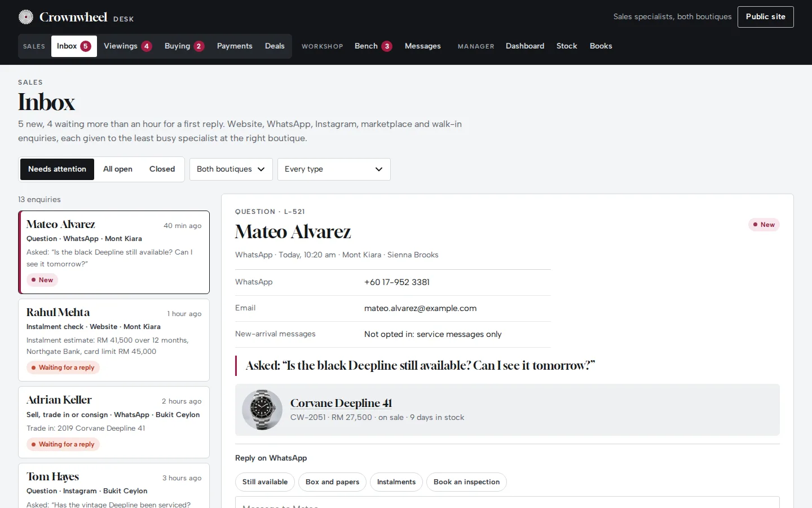Click the phone number +60 17-952 3381
Viewport: 812px width, 508px height.
click(397, 282)
